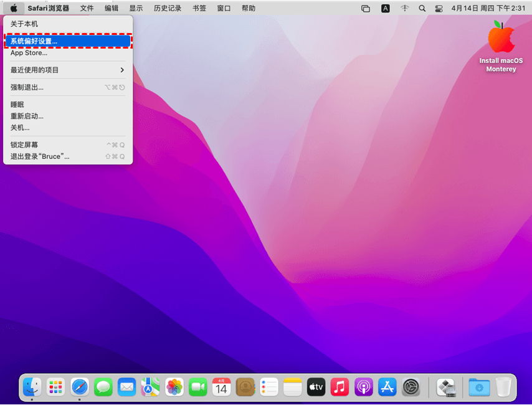Expand the 最近使用的项目 submenu

(67, 70)
